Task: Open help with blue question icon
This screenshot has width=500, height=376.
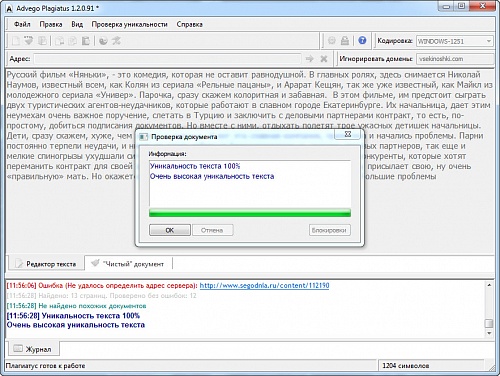Action: (362, 40)
